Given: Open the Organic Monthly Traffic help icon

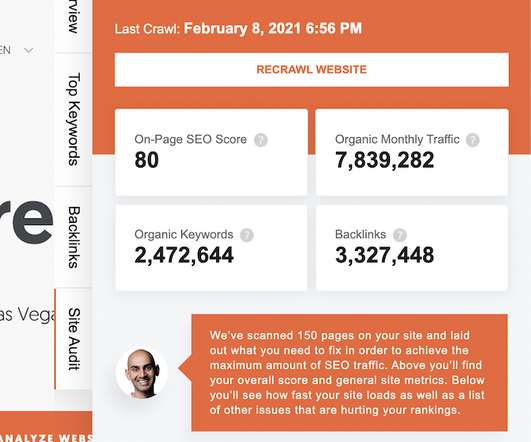Looking at the screenshot, I should [473, 140].
